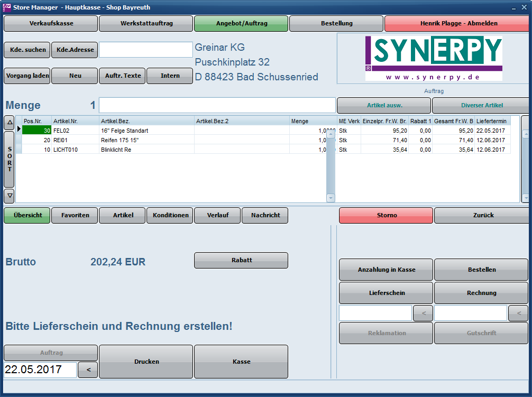Viewport: 532px width, 397px height.
Task: Show the Favoriten panel
Action: click(x=75, y=215)
